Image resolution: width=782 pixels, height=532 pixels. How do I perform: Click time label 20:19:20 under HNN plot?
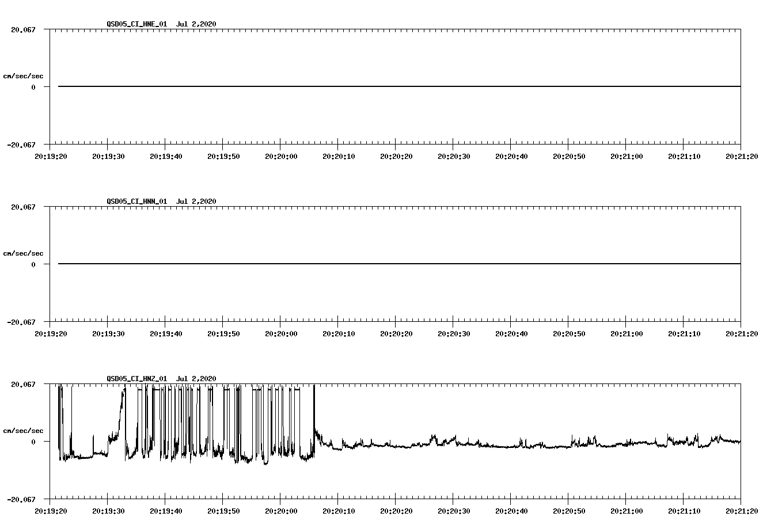click(x=51, y=334)
